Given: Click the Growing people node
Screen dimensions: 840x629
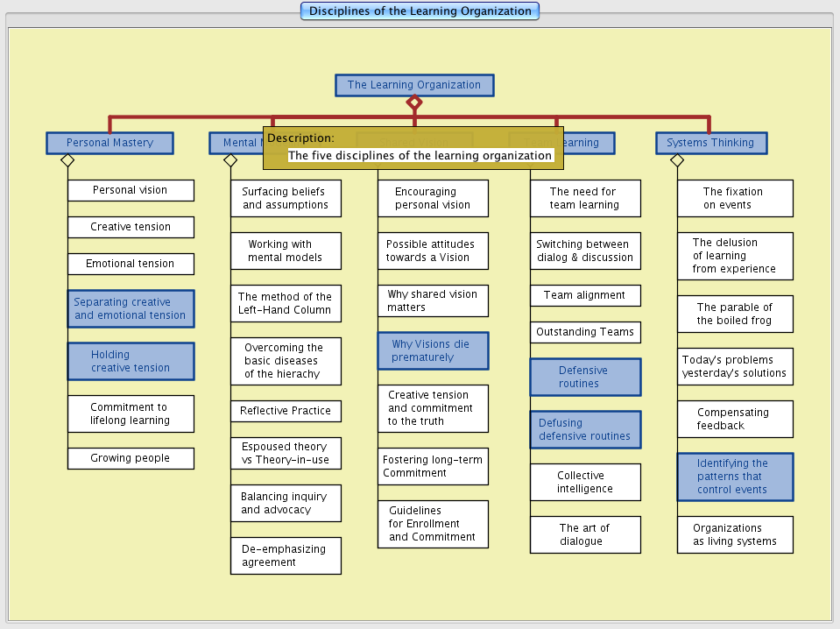Looking at the screenshot, I should 131,458.
